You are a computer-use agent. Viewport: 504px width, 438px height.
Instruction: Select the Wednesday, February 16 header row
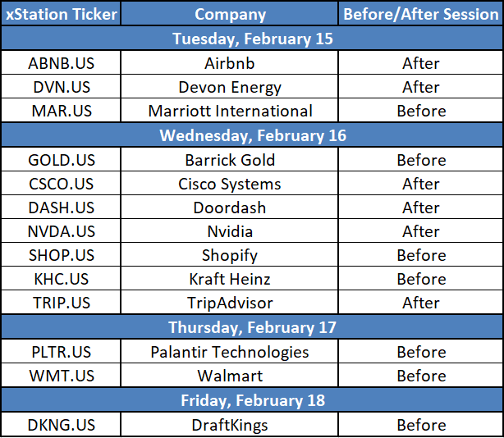tap(252, 135)
